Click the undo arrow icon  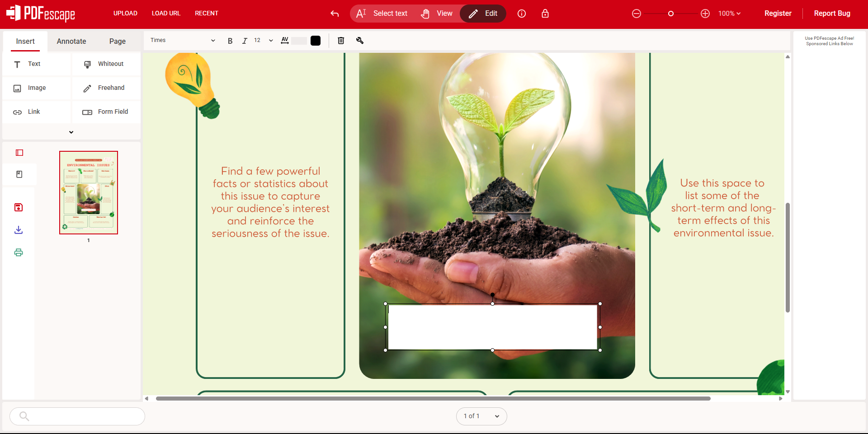(x=335, y=14)
